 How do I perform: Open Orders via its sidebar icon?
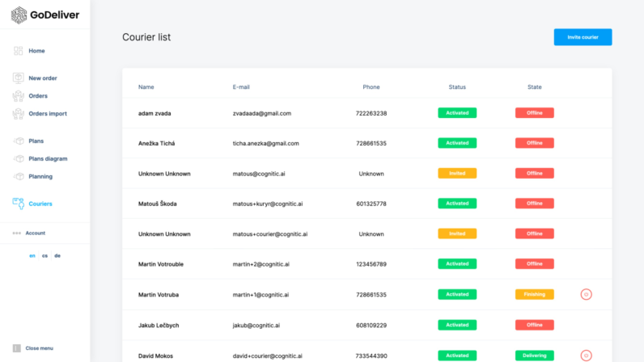[18, 96]
